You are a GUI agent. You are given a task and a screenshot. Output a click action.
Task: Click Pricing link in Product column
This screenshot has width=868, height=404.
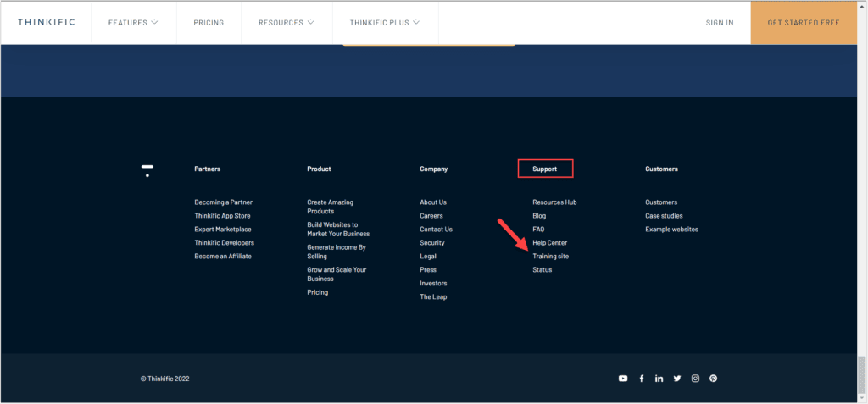tap(318, 292)
